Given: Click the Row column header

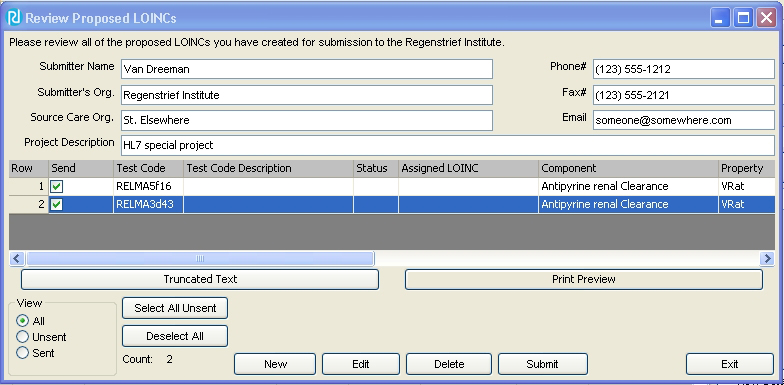Looking at the screenshot, I should [28, 168].
